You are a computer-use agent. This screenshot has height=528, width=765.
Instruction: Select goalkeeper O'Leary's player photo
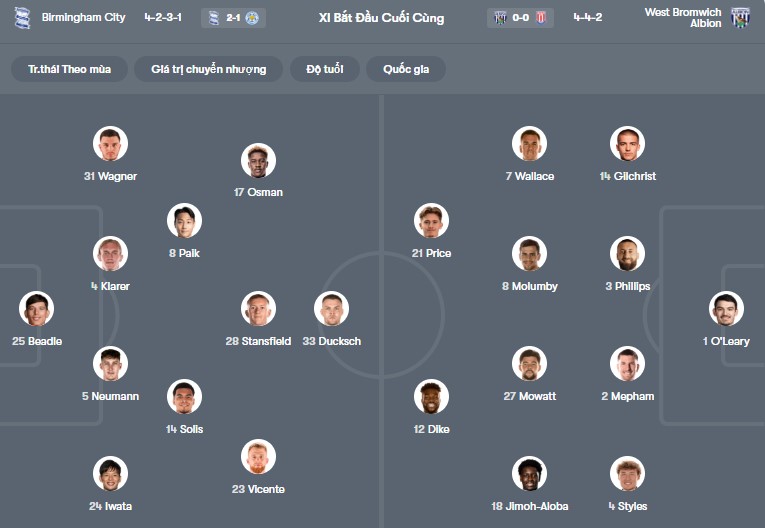point(726,309)
